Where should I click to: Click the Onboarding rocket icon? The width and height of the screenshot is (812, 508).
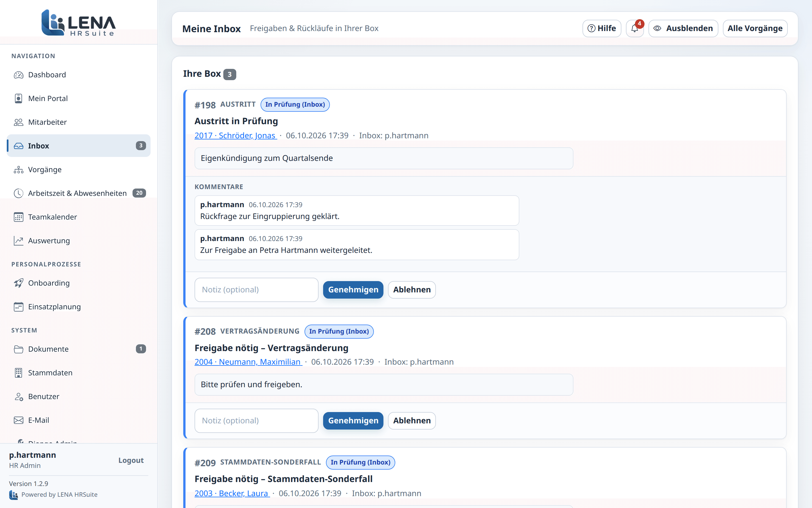[18, 283]
